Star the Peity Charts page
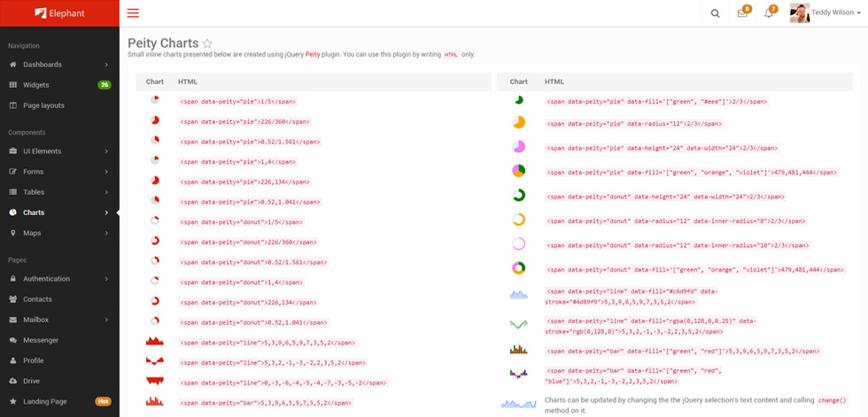The width and height of the screenshot is (868, 417). [x=207, y=43]
